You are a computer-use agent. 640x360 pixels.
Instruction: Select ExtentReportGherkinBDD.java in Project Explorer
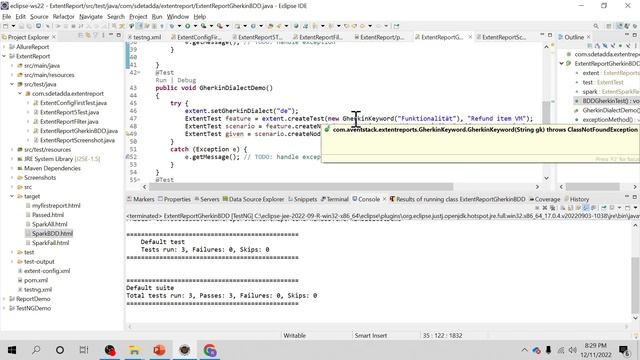pyautogui.click(x=79, y=131)
